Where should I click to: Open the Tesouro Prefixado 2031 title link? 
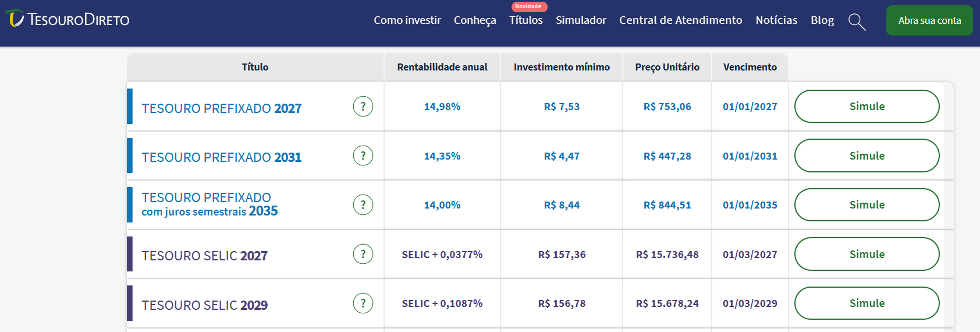(222, 157)
